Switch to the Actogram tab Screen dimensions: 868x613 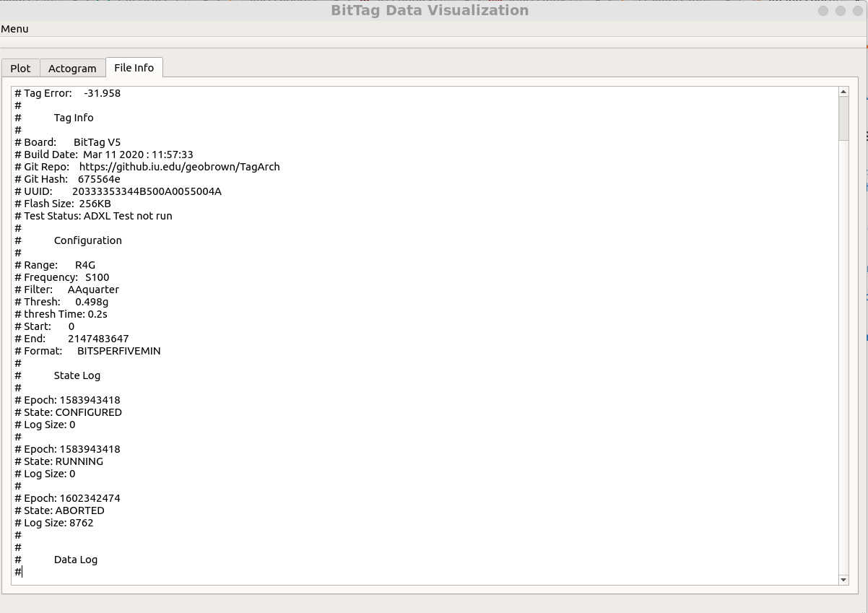[72, 68]
